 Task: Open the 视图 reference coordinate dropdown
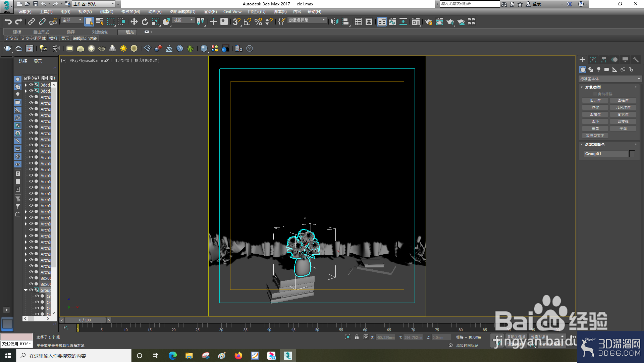tap(183, 20)
